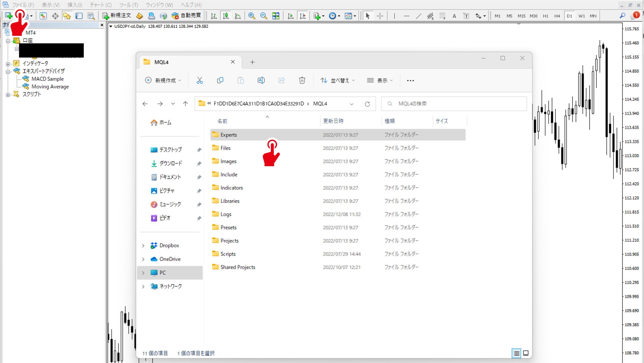Open the 並べ替え sort dropdown

(337, 80)
